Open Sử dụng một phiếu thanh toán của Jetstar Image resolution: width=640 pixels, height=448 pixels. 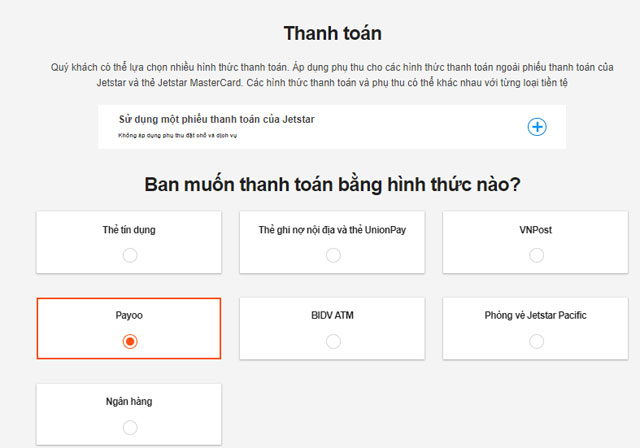217,120
